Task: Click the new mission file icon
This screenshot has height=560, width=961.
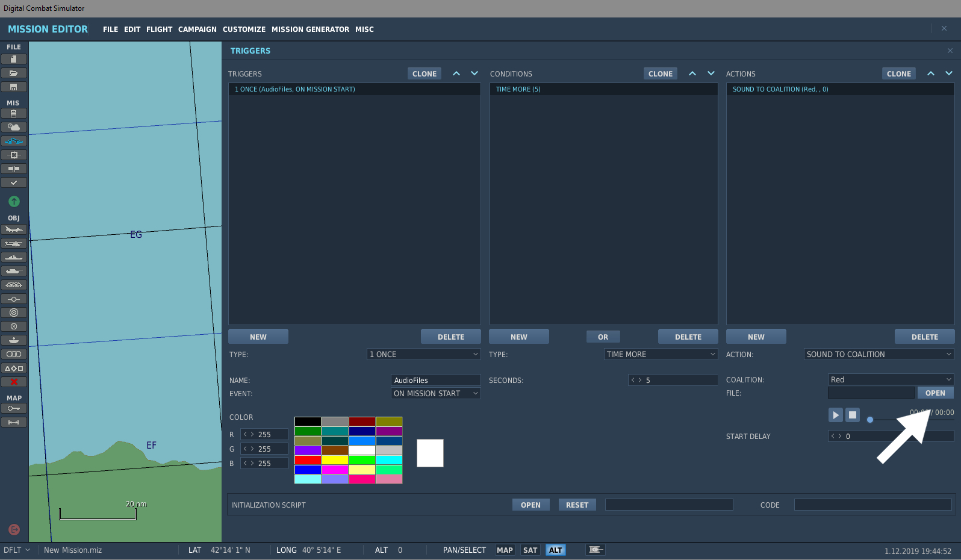Action: point(14,59)
